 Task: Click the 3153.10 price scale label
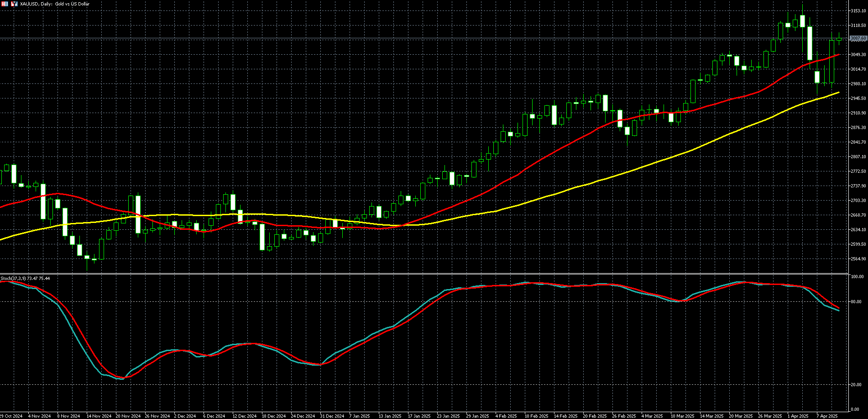pos(858,11)
